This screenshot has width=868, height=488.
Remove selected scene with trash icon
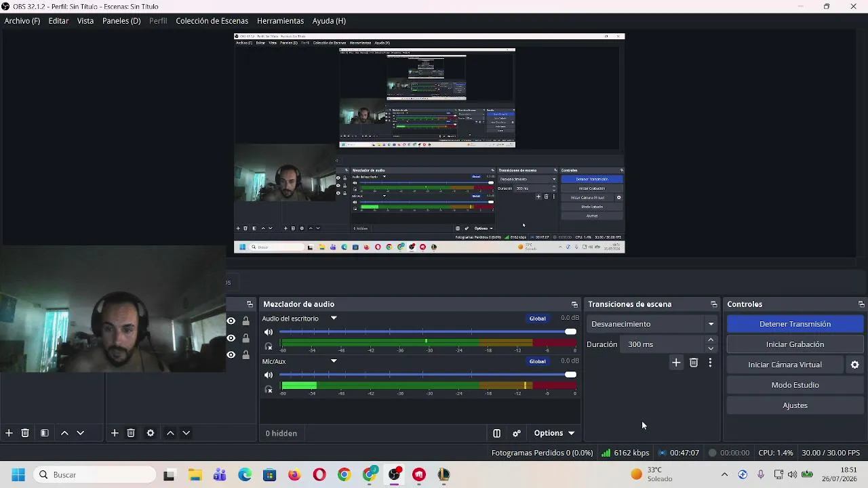(x=25, y=433)
